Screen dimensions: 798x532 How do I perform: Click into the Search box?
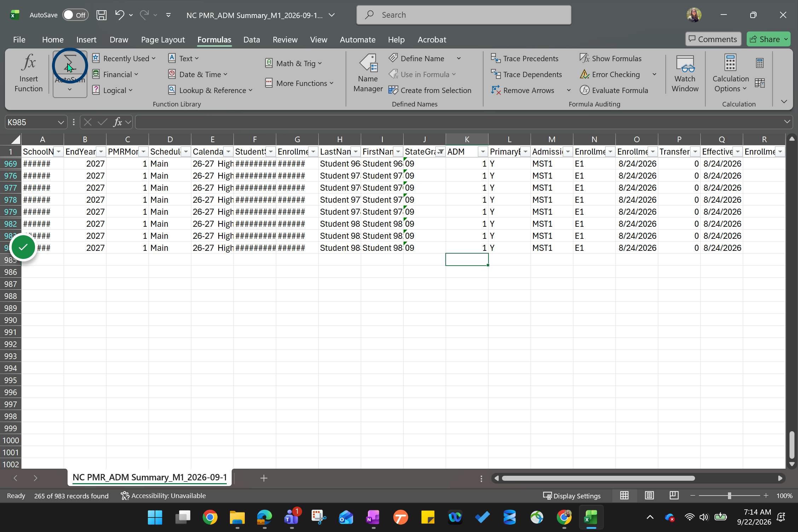[x=464, y=15]
